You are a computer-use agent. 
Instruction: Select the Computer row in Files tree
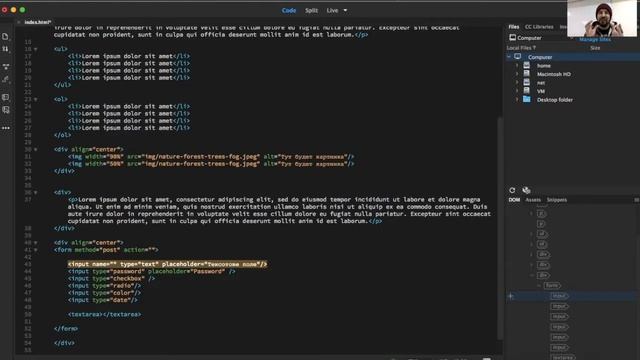point(573,57)
